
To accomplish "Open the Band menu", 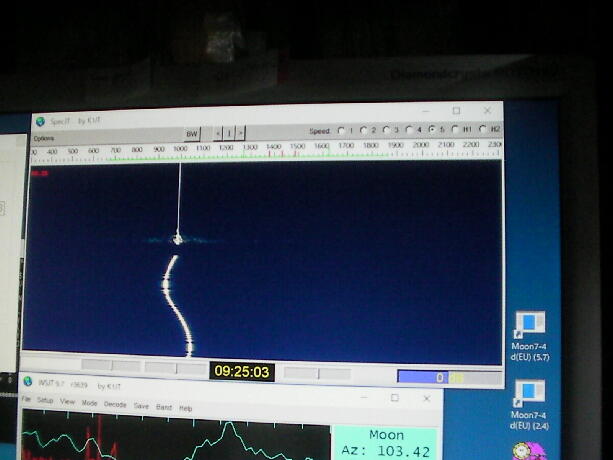I will click(x=164, y=407).
